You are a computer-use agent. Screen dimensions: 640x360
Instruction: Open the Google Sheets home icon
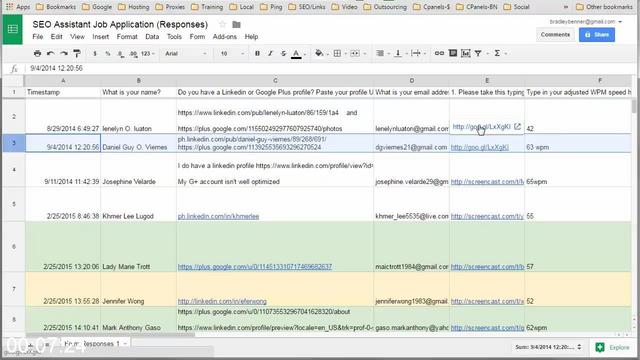click(13, 29)
